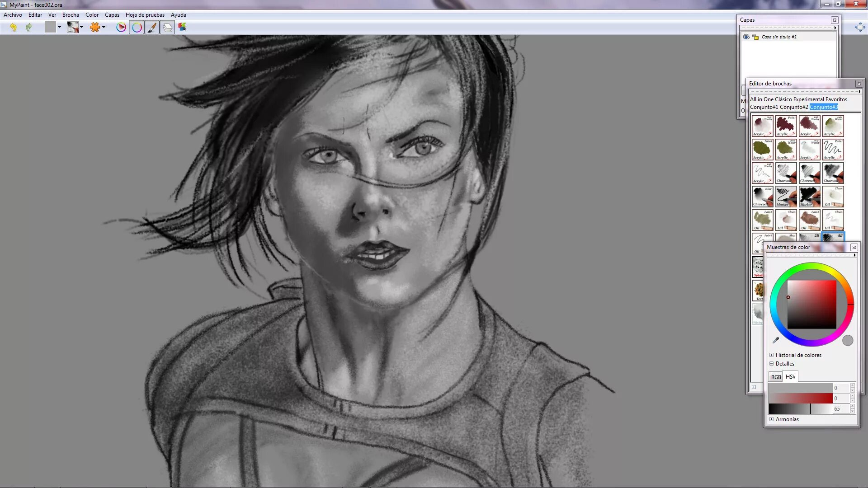868x488 pixels.
Task: Toggle eye visibility of Capa sin título #1
Action: (746, 37)
